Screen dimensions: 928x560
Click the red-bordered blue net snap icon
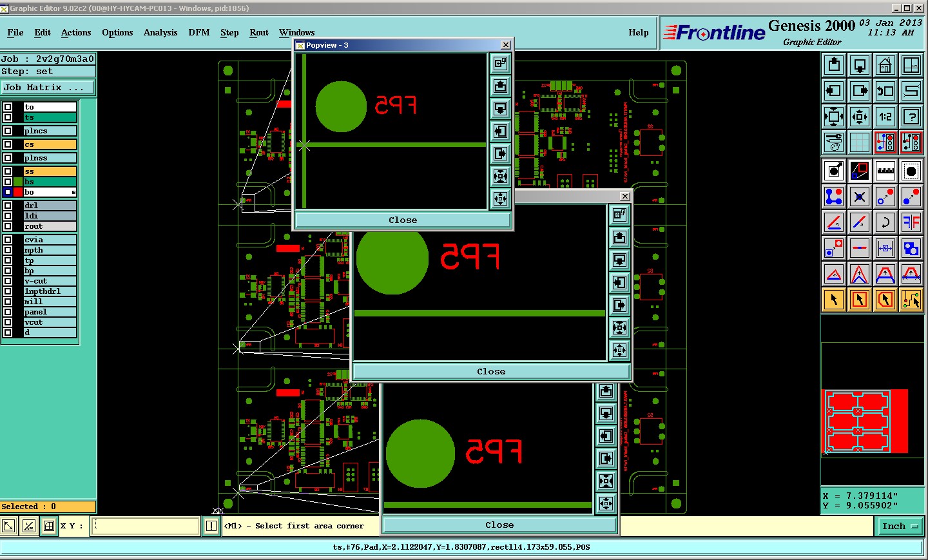point(885,142)
